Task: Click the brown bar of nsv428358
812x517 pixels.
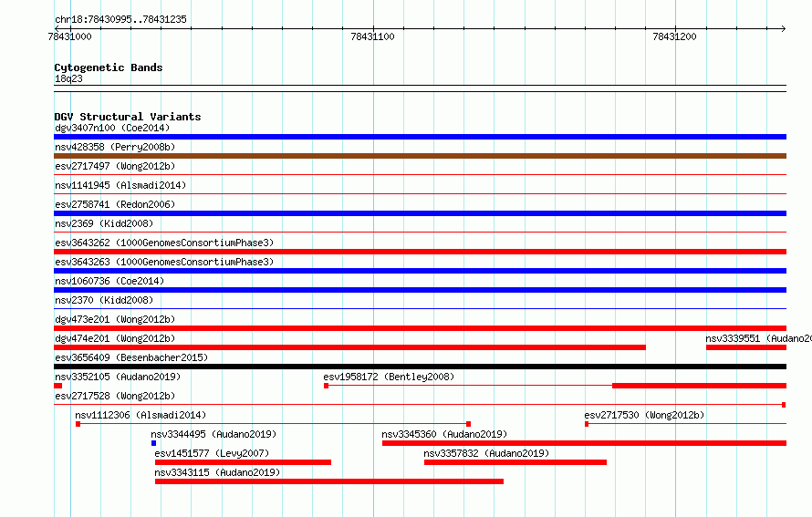Action: click(420, 156)
